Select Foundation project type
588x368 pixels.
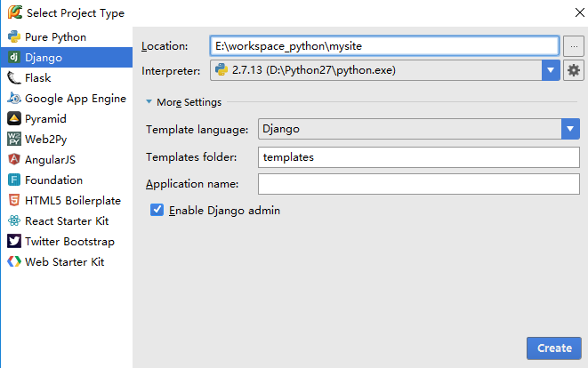67,180
